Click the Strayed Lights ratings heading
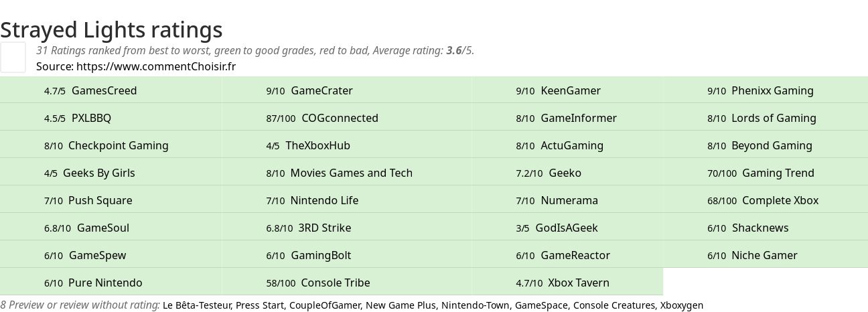 click(x=111, y=29)
